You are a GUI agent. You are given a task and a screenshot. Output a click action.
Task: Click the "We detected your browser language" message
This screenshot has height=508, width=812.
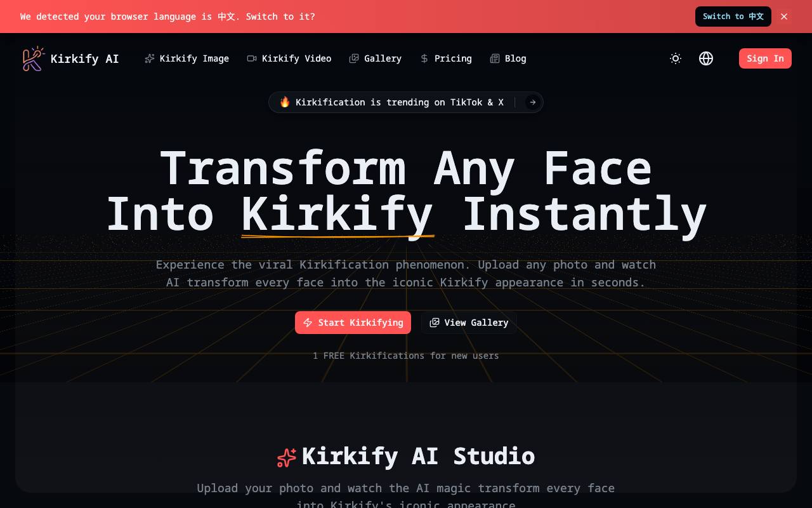167,17
